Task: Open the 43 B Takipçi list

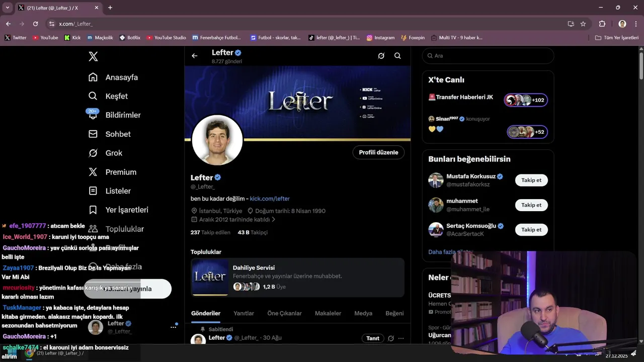Action: click(x=253, y=232)
